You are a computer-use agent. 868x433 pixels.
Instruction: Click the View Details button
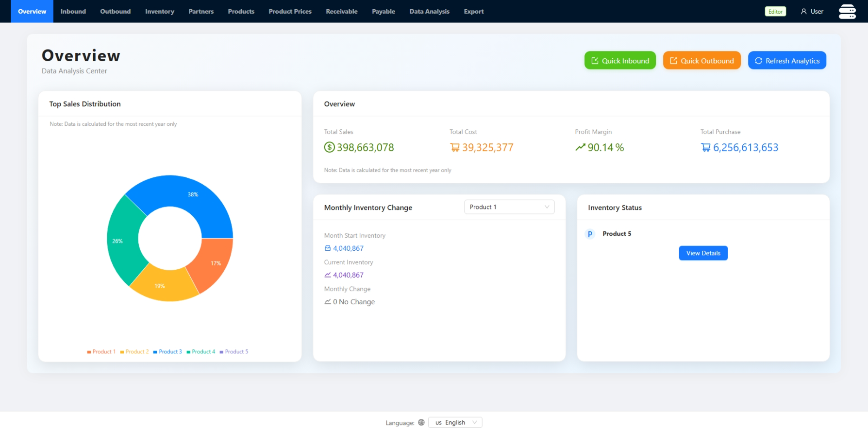point(703,253)
